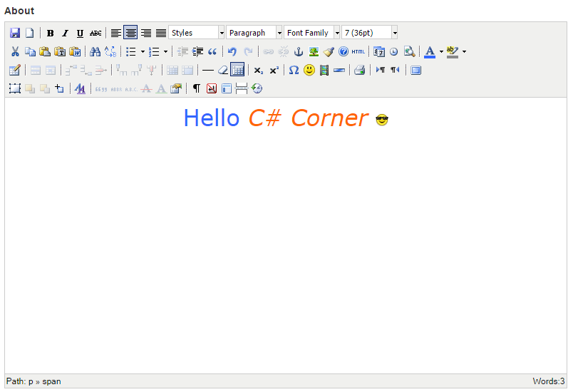Insert a page break
Viewport: 573px width, 392px height.
click(x=242, y=88)
